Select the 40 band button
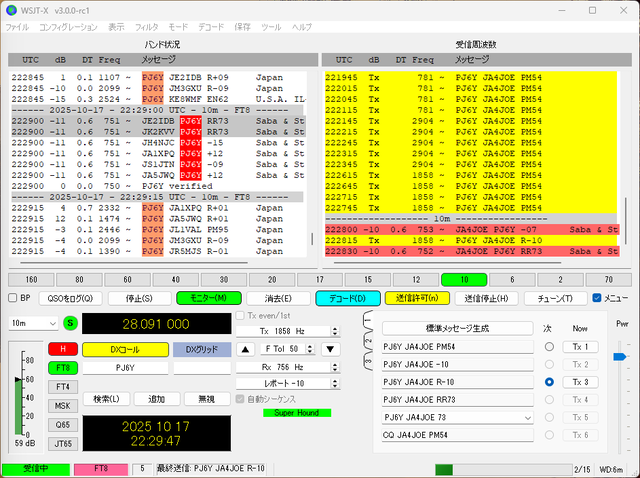640x478 pixels. 176,280
